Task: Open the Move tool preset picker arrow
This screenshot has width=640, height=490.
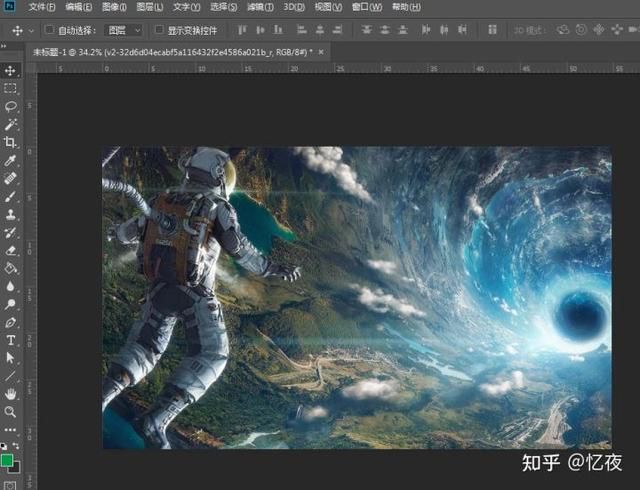Action: click(31, 31)
